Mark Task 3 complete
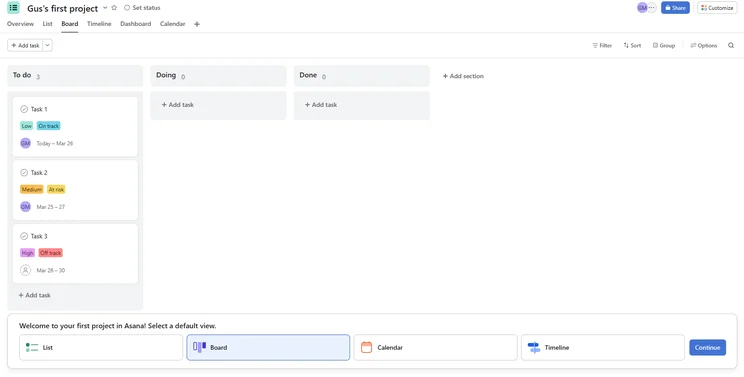The image size is (744, 377). click(x=24, y=236)
